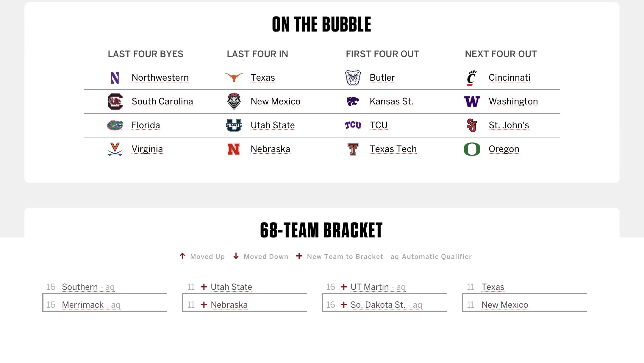Open the Nebraska link under Last Four In
The width and height of the screenshot is (644, 363).
pos(270,149)
